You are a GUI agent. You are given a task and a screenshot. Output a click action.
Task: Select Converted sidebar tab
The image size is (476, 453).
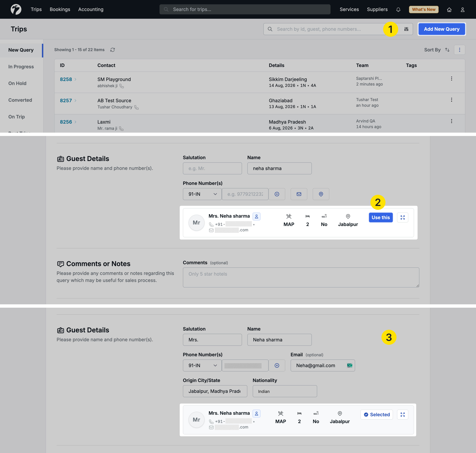(20, 100)
